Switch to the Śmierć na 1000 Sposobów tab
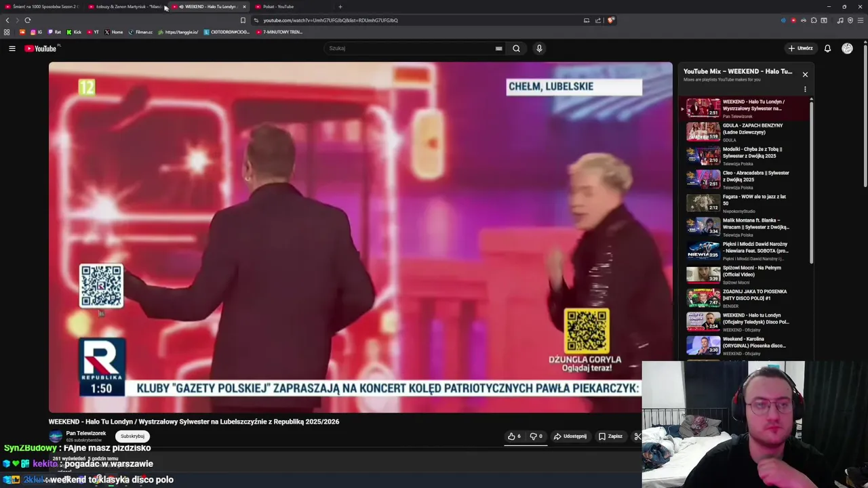The height and width of the screenshot is (488, 868). [42, 7]
